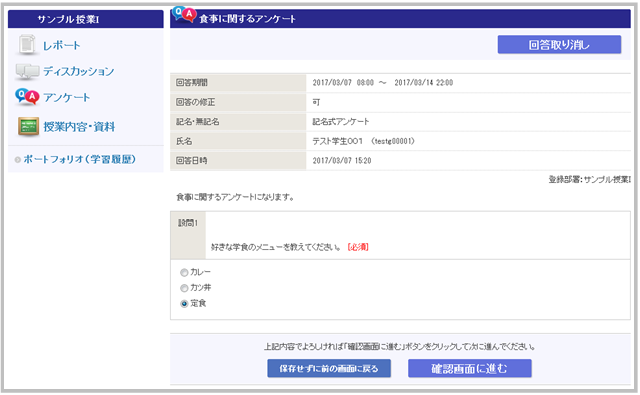Open ポートフォリオ(学習履歴) link
Viewport: 640px width, 395px height.
[80, 159]
